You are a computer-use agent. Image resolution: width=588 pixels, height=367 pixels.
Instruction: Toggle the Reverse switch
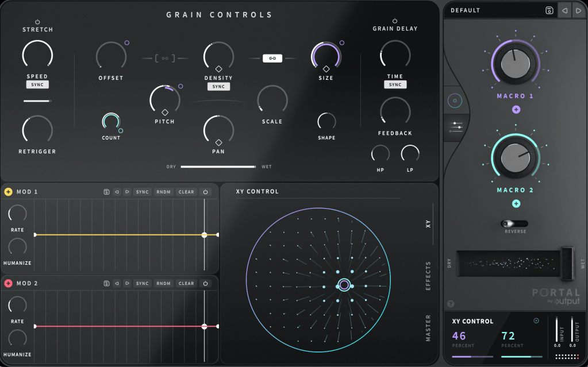tap(514, 223)
